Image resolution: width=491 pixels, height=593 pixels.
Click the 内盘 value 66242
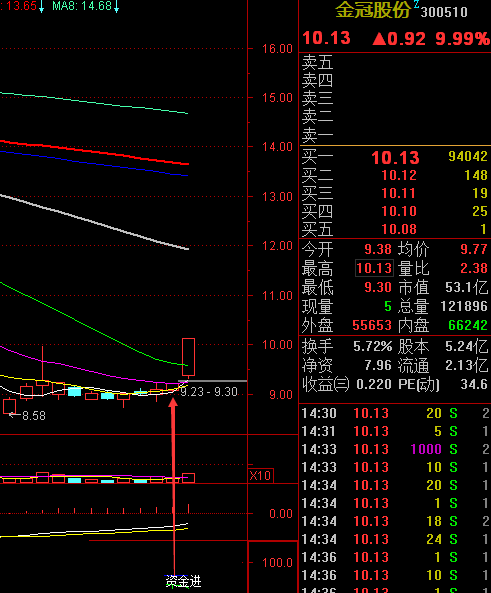click(468, 325)
